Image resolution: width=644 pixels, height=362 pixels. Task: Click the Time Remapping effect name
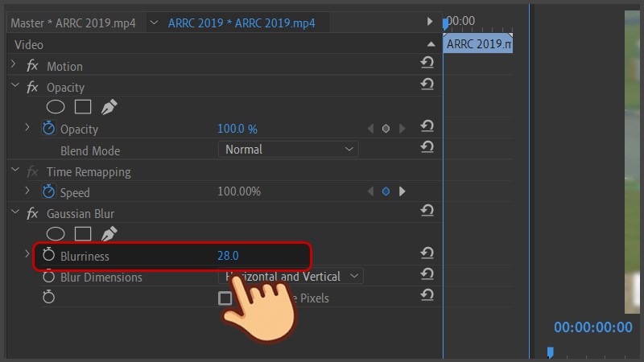click(x=89, y=171)
